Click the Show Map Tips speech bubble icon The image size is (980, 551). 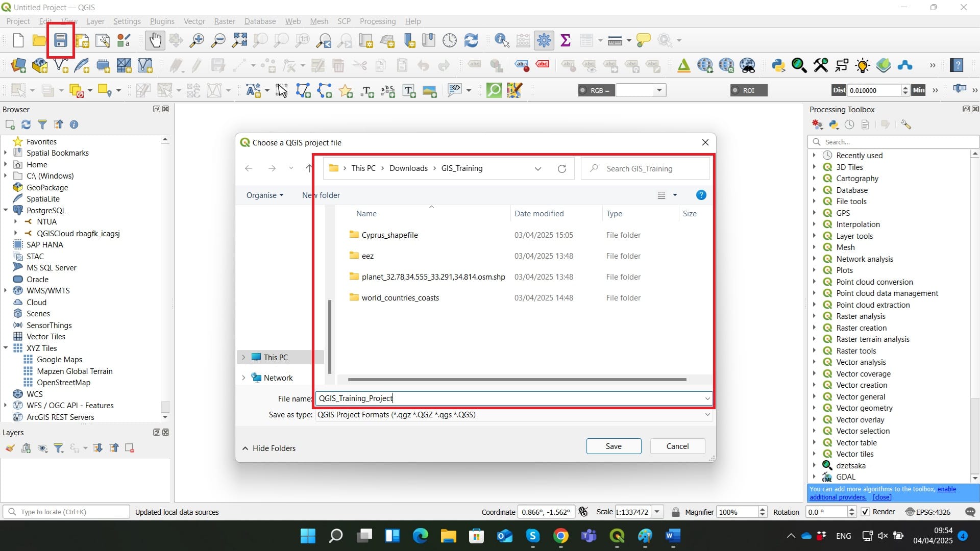point(644,40)
